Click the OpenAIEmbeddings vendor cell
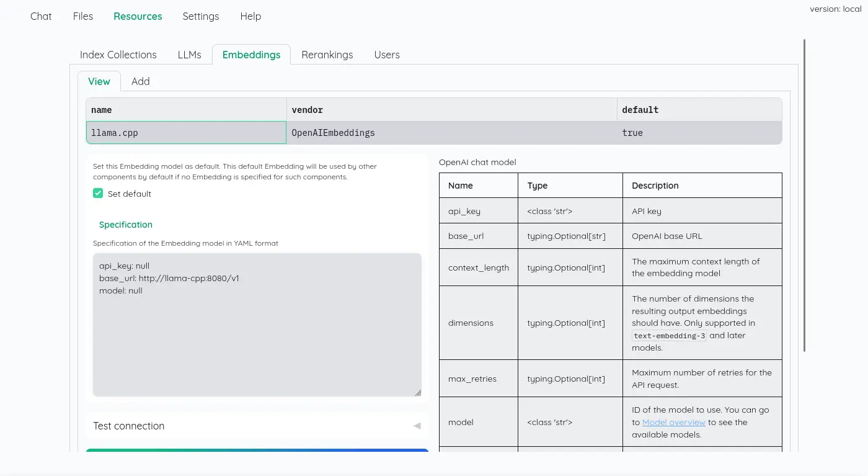 [451, 133]
